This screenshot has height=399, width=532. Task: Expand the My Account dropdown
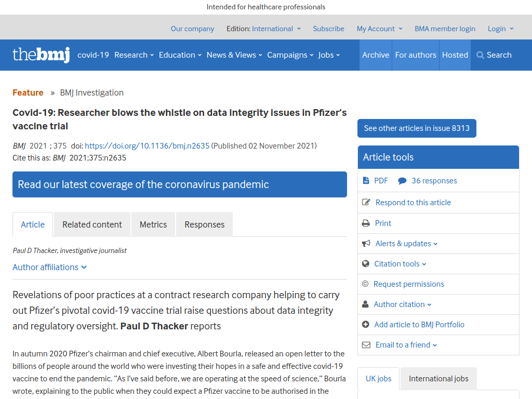tap(379, 29)
